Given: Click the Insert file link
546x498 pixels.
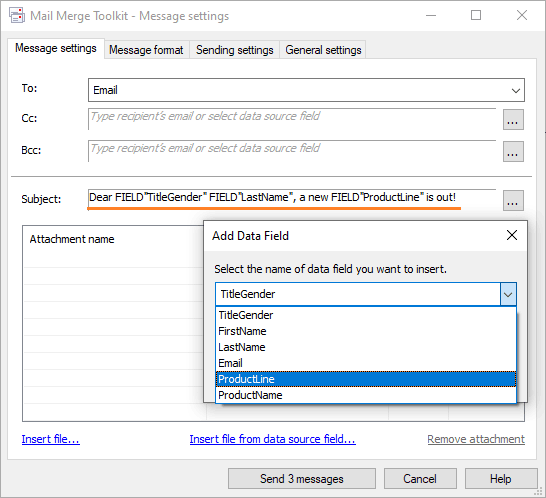Looking at the screenshot, I should (x=50, y=439).
